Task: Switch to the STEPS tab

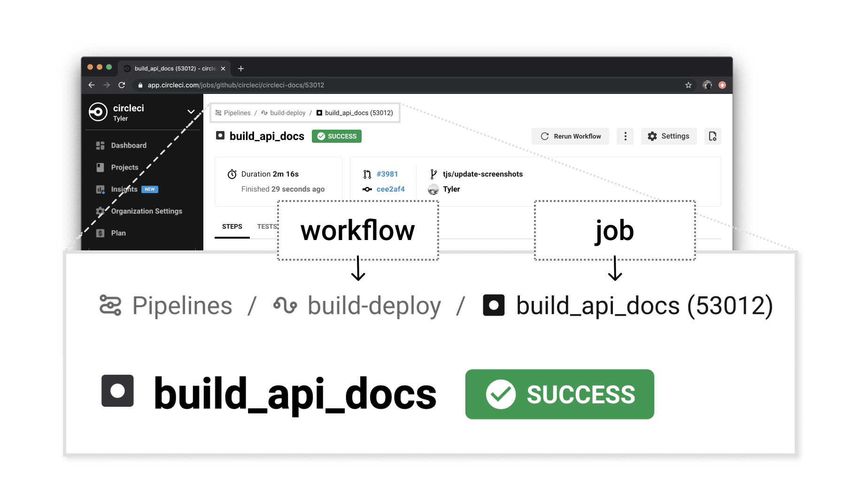Action: click(232, 226)
